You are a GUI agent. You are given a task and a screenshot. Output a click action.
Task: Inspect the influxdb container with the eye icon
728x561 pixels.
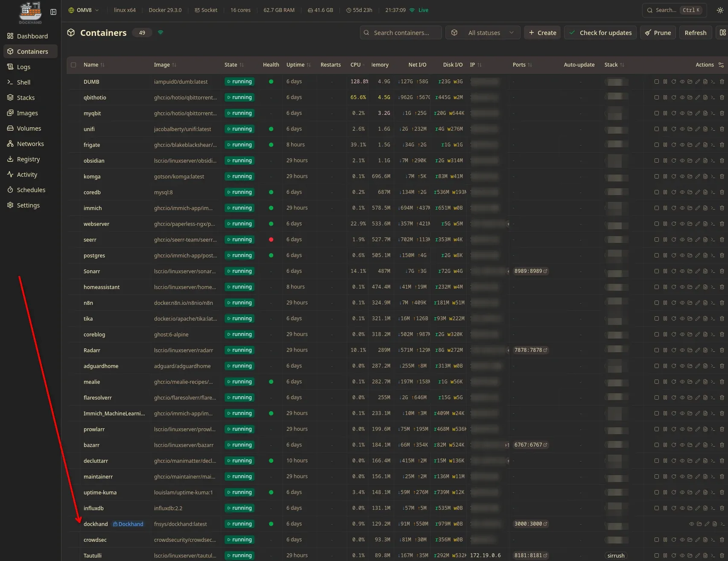682,508
